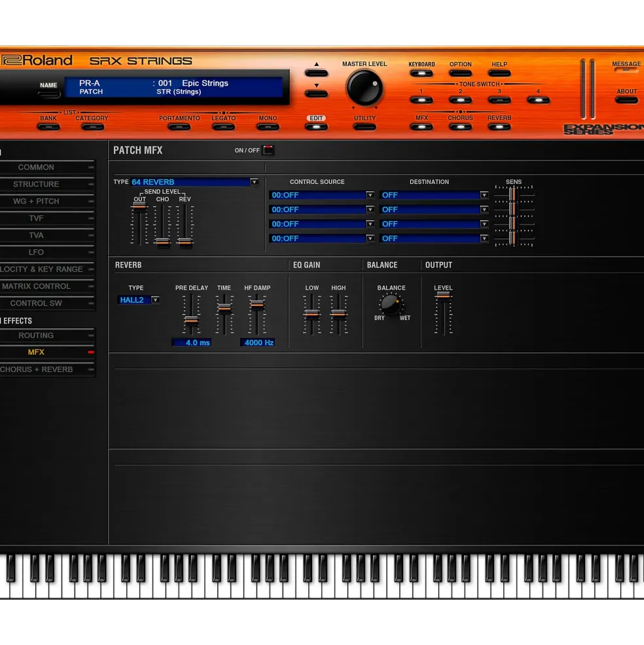This screenshot has height=645, width=644.
Task: Open the Control SW section
Action: click(x=47, y=303)
